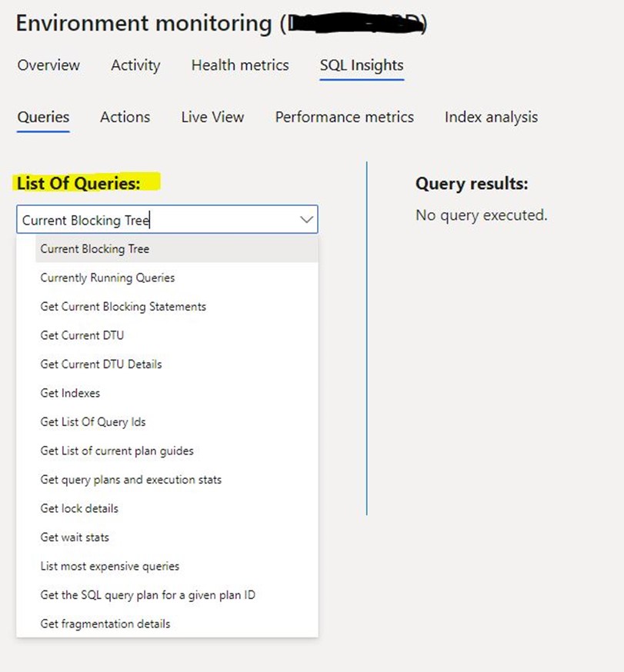The width and height of the screenshot is (624, 672).
Task: Select Get the SQL query plan option
Action: pyautogui.click(x=177, y=595)
